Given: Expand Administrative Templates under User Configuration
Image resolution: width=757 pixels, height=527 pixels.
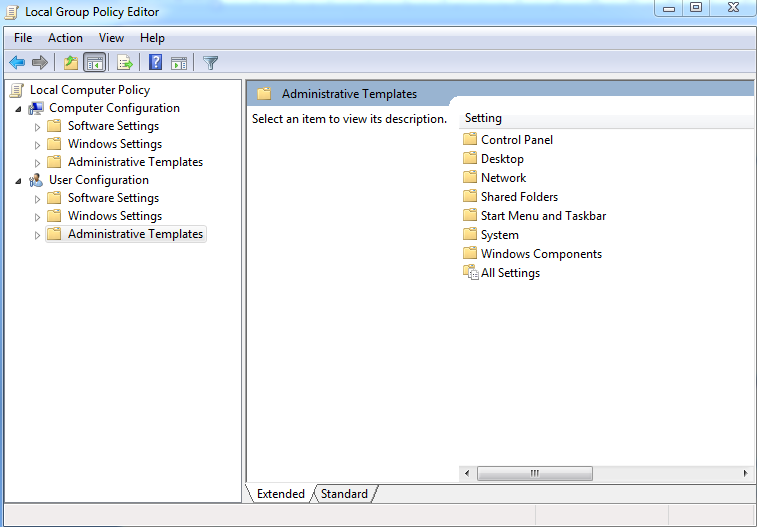Looking at the screenshot, I should 37,235.
